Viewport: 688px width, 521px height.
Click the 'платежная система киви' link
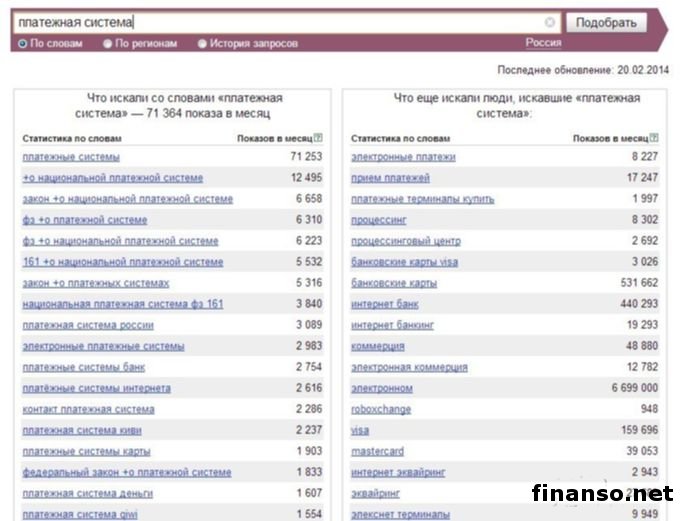click(83, 430)
